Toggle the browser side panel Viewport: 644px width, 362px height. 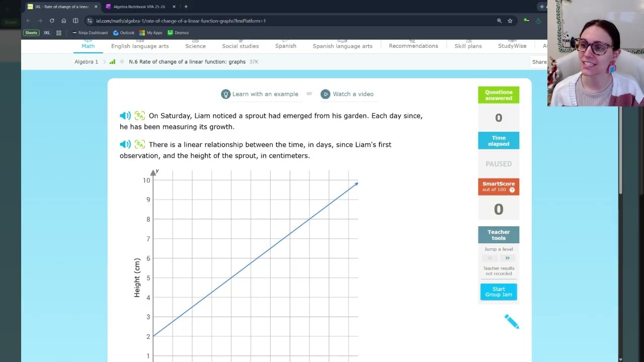tap(75, 21)
